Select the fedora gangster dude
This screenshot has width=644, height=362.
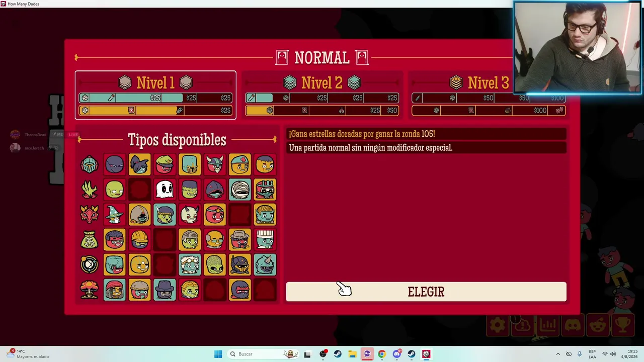click(165, 290)
